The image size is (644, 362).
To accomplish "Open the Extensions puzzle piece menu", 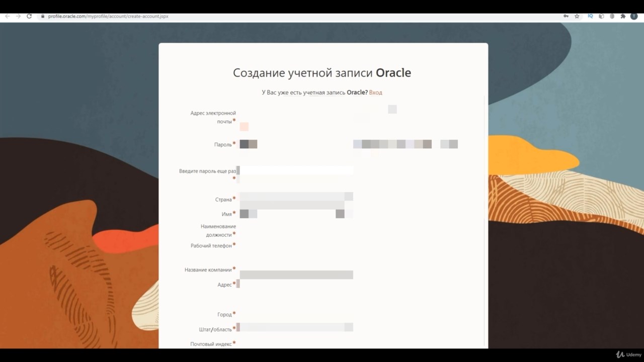I will pyautogui.click(x=623, y=16).
